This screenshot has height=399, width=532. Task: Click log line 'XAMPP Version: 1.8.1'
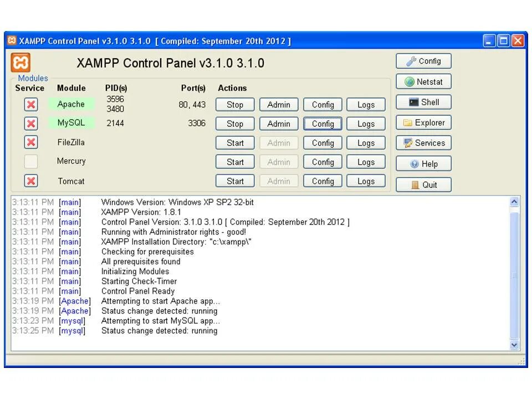pos(141,212)
